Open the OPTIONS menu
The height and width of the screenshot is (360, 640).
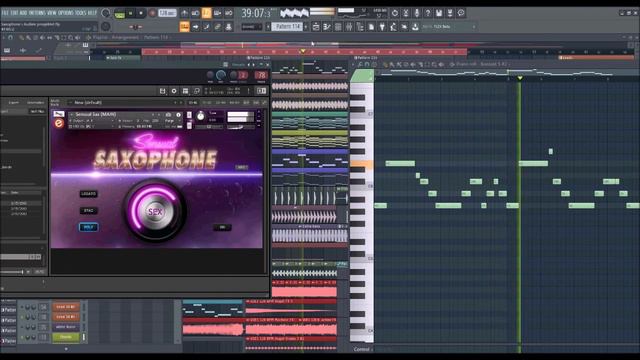tap(66, 13)
